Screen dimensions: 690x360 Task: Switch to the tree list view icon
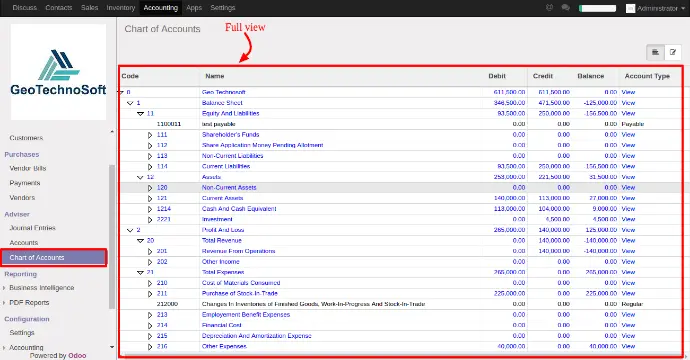[655, 52]
